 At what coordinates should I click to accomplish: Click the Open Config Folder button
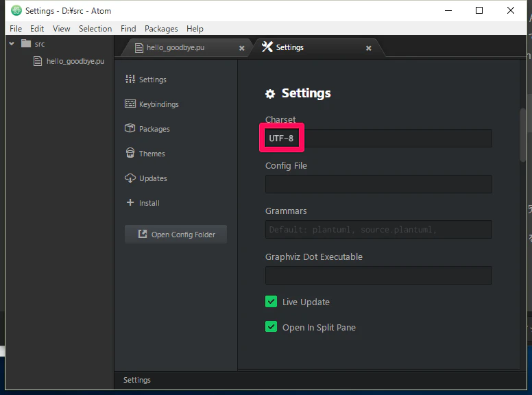click(176, 234)
